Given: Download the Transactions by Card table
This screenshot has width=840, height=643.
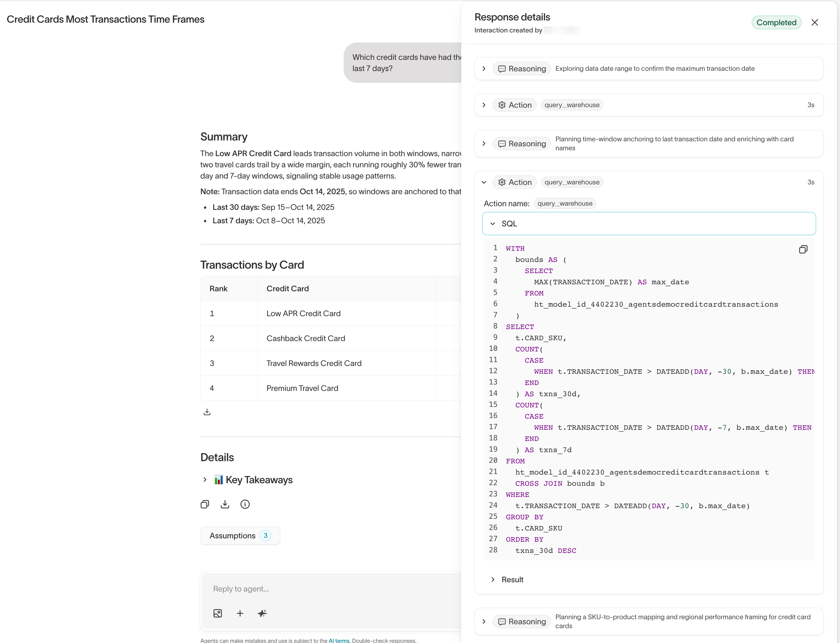Looking at the screenshot, I should 207,412.
